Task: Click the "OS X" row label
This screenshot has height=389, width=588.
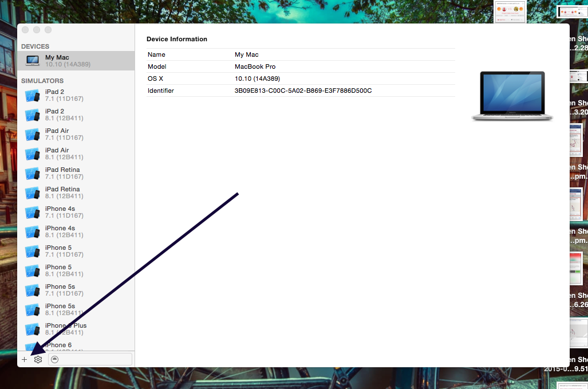Action: (x=155, y=79)
